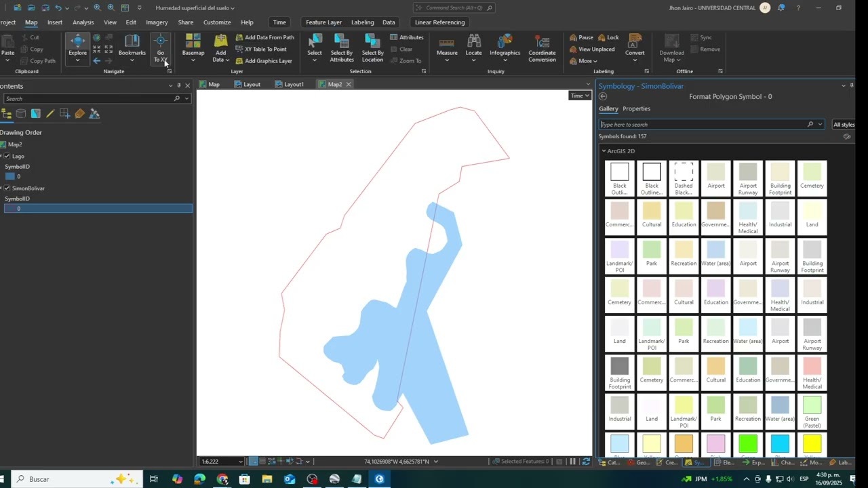The width and height of the screenshot is (868, 488).
Task: Open Coordinate Conversion
Action: click(x=542, y=47)
